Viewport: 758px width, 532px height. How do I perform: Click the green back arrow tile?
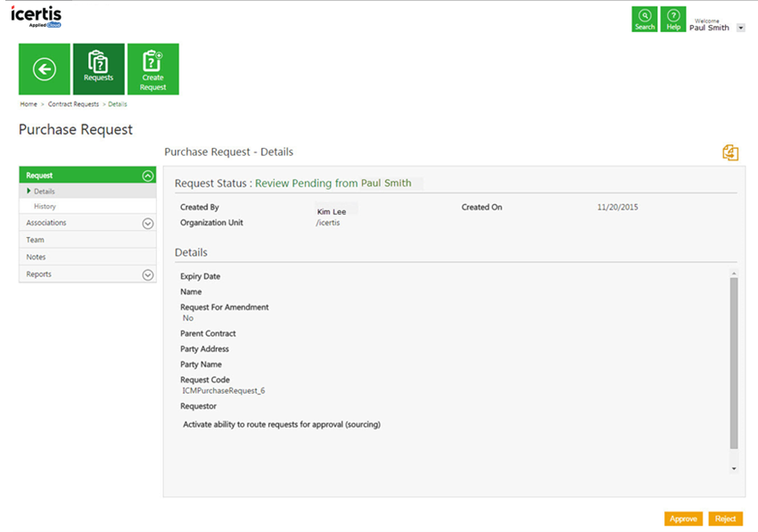(45, 69)
